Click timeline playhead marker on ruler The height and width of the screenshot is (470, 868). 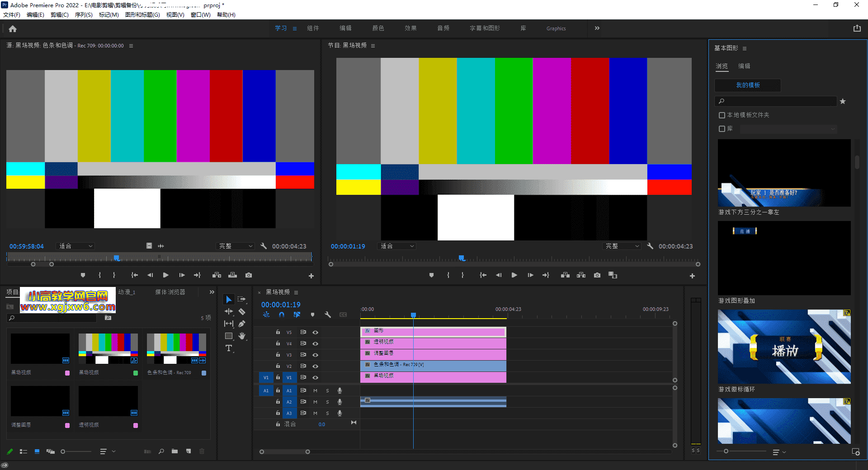tap(413, 315)
